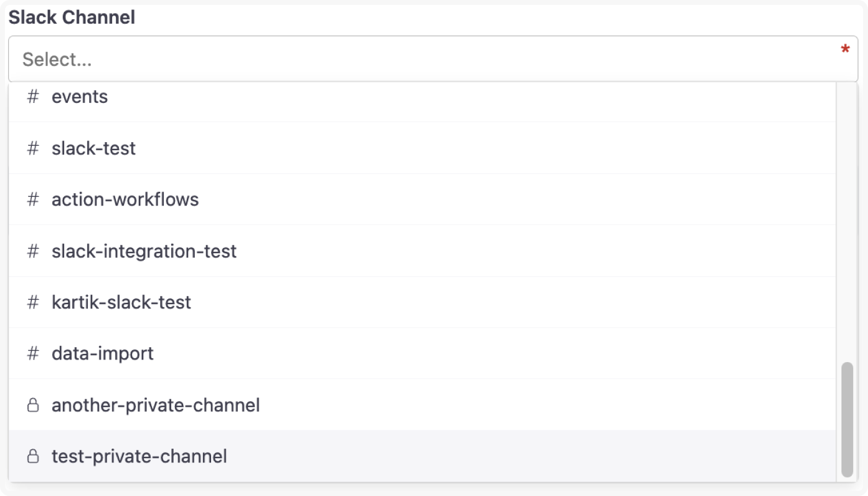Click the hash icon beside data-import
The image size is (868, 496).
coord(33,353)
